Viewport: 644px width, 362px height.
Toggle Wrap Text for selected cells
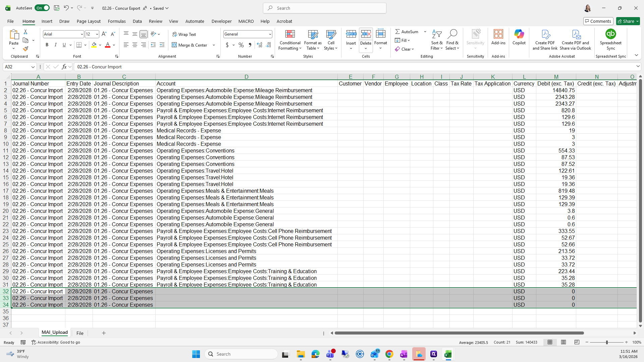[x=184, y=34]
